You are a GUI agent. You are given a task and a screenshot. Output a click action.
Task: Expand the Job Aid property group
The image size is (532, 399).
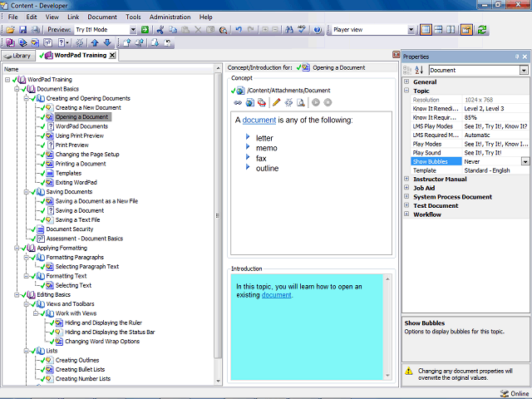(406, 188)
